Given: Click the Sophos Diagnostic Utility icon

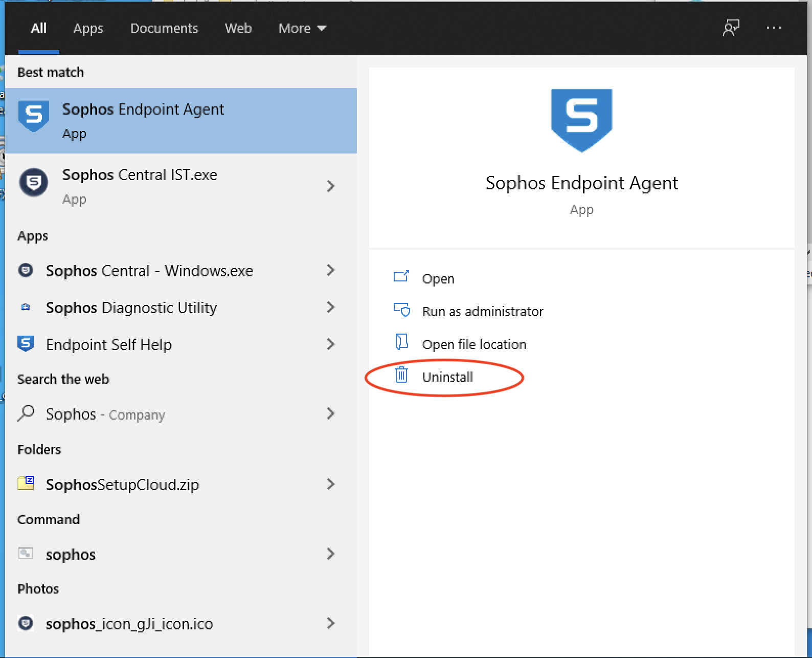Looking at the screenshot, I should click(26, 307).
